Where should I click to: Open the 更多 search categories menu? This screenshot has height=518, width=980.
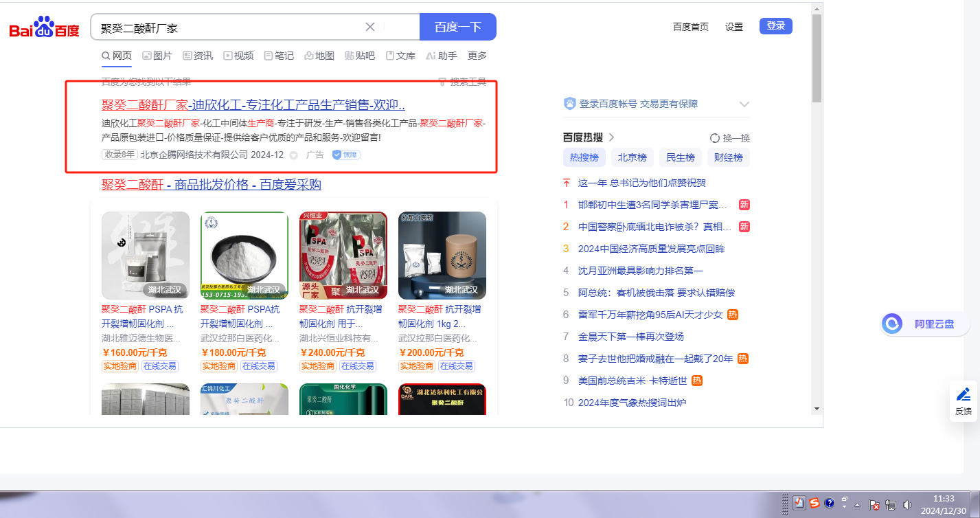(477, 56)
